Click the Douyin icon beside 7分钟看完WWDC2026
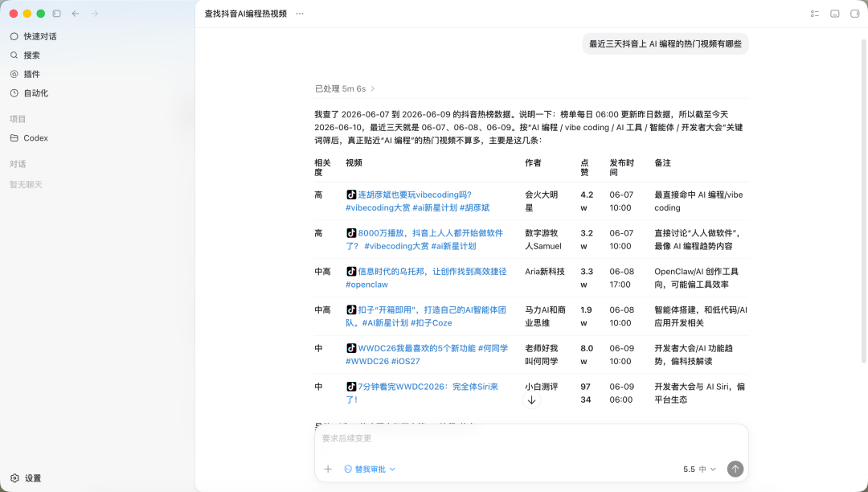The width and height of the screenshot is (868, 492). (351, 387)
